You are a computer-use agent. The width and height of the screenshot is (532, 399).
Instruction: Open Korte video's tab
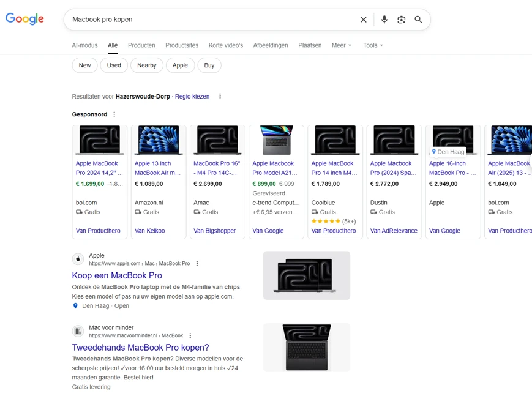tap(226, 45)
